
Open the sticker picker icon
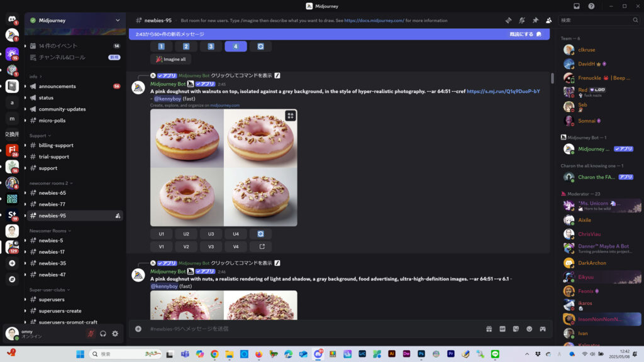coord(516,329)
